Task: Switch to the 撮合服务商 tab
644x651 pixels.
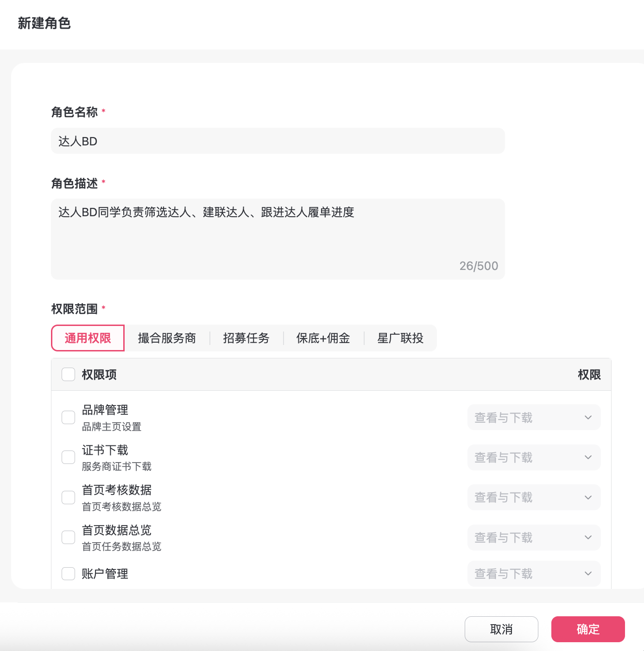Action: [x=167, y=338]
